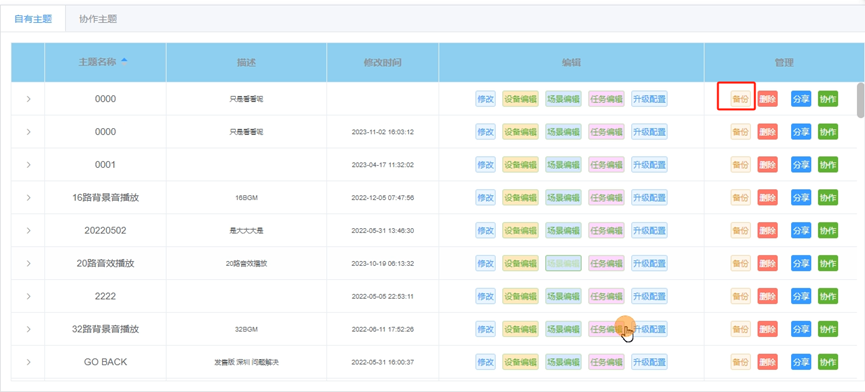Screen dimensions: 865x392
Task: Select the 自有主题 tab
Action: [x=33, y=19]
